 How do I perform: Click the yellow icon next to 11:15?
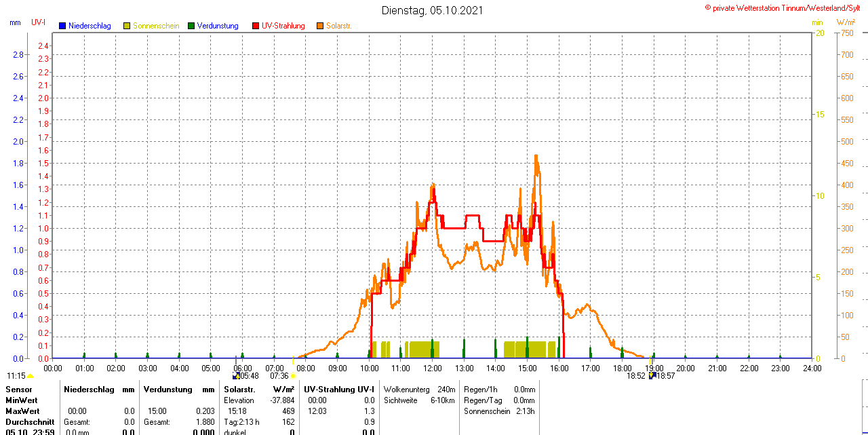(x=31, y=376)
